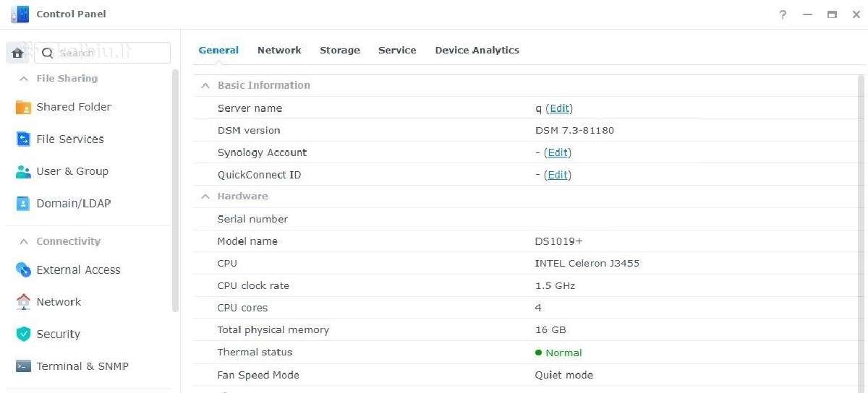This screenshot has height=393, width=868.
Task: Open File Services icon in sidebar
Action: click(23, 139)
